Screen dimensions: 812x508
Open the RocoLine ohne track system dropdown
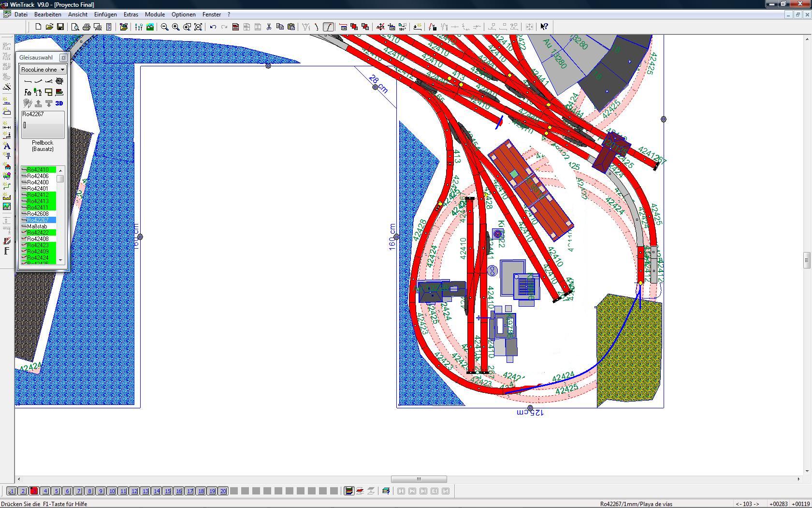point(43,70)
